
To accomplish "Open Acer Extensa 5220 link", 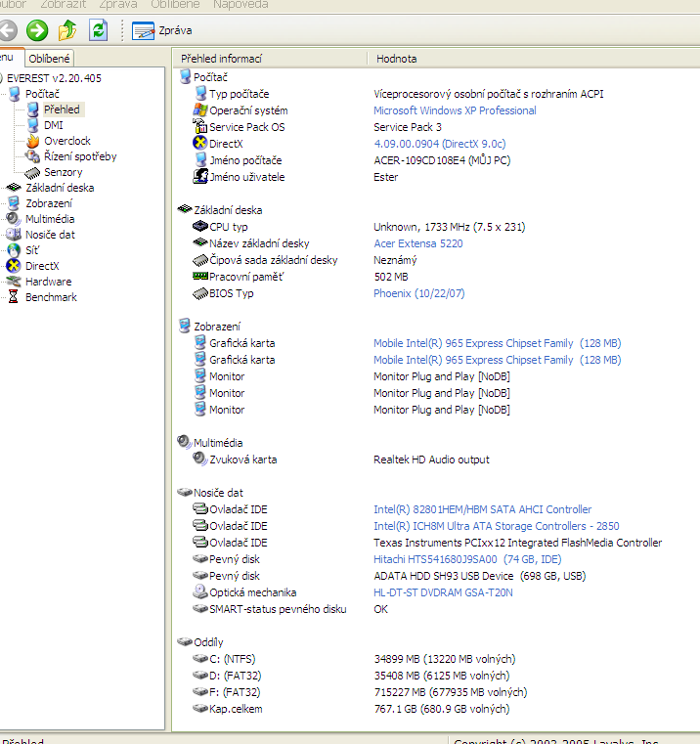I will (418, 243).
